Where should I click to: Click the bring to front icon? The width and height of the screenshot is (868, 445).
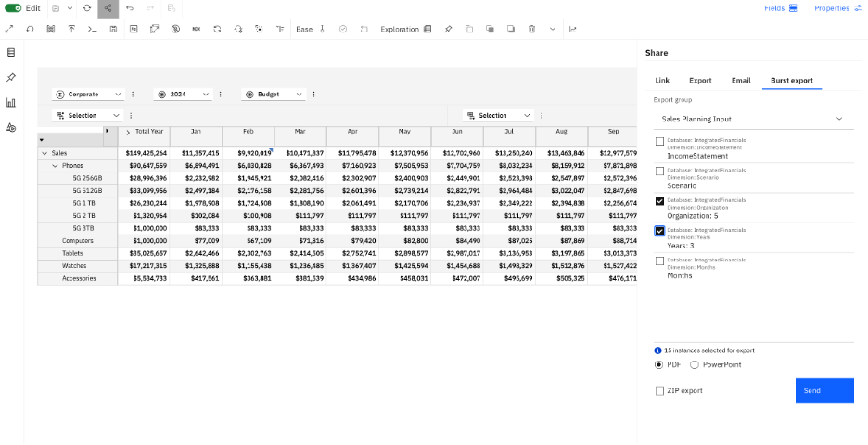click(x=490, y=30)
